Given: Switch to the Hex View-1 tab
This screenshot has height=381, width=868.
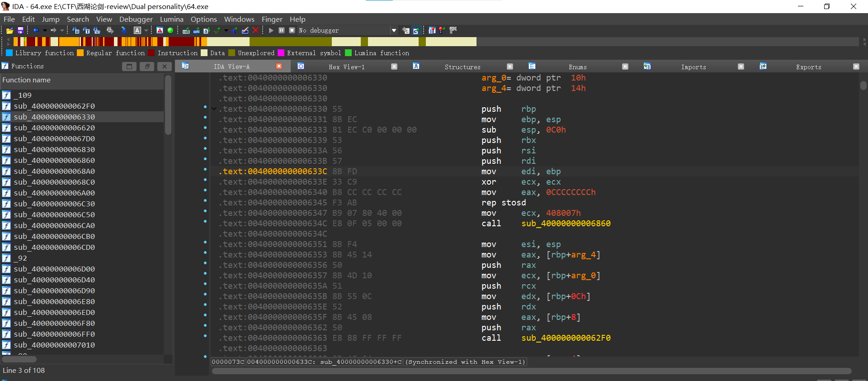Looking at the screenshot, I should (346, 67).
